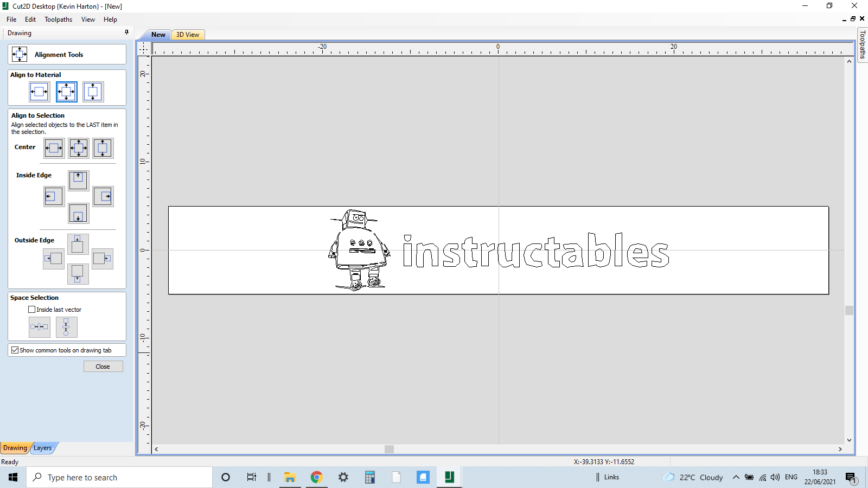Select the robot vector drawing
Viewport: 868px width, 488px height.
pyautogui.click(x=359, y=250)
